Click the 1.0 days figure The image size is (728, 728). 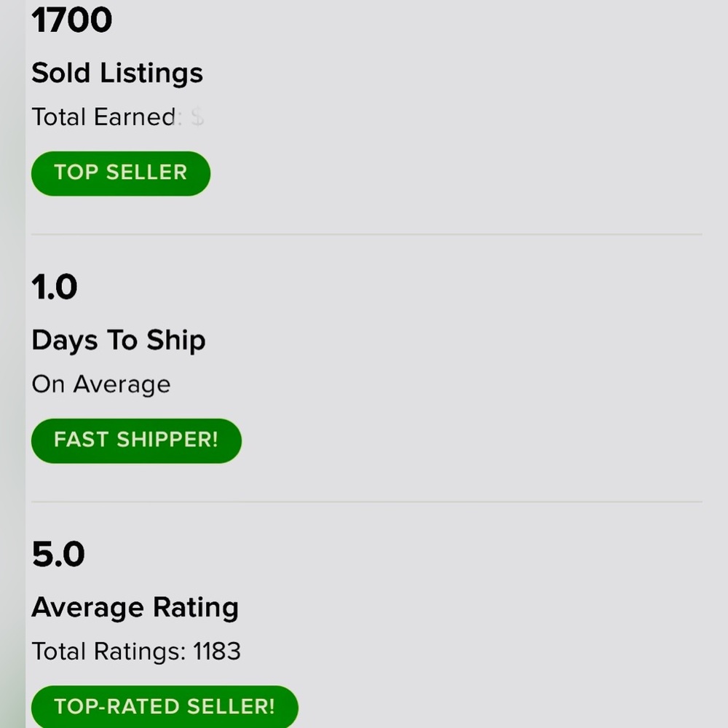coord(55,287)
